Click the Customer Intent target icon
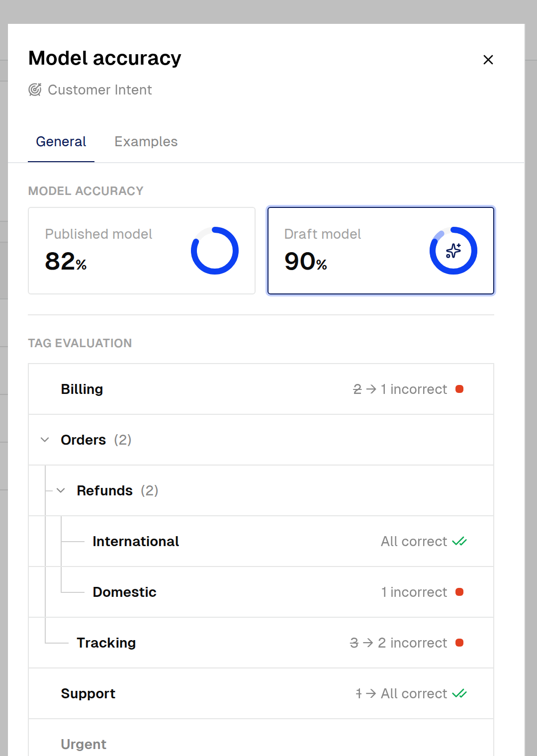The image size is (537, 756). coord(35,90)
